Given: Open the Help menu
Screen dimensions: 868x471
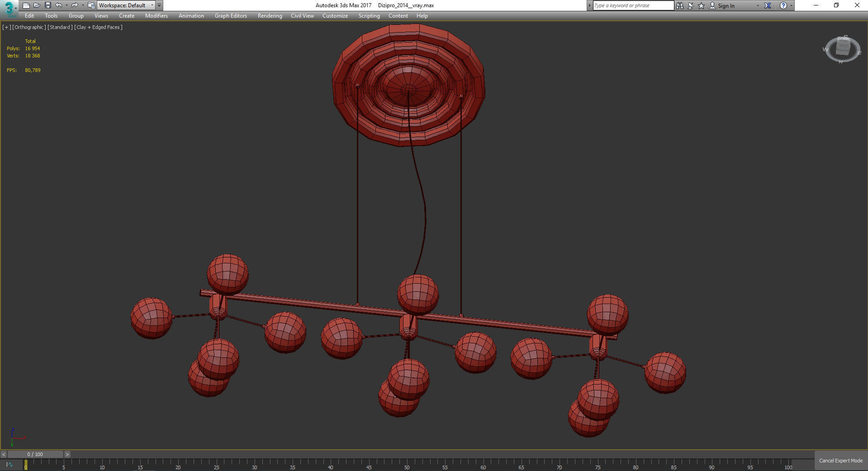Looking at the screenshot, I should tap(422, 16).
